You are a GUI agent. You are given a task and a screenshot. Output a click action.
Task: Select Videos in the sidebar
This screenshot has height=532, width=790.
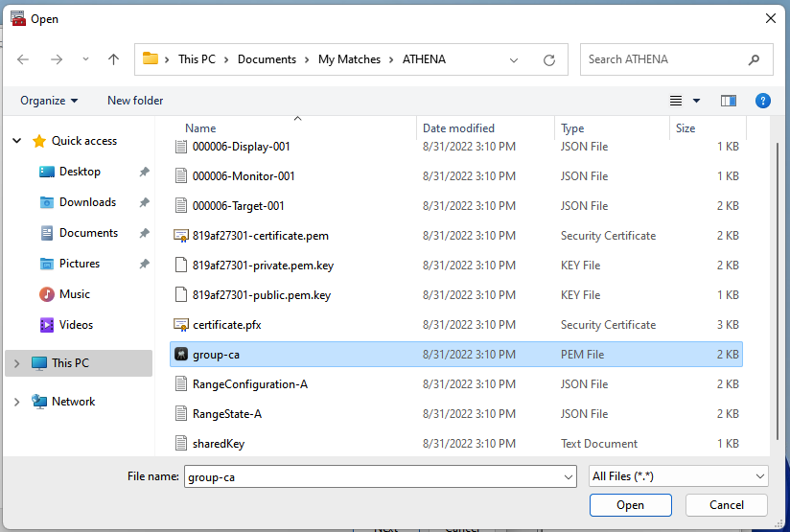click(x=76, y=325)
